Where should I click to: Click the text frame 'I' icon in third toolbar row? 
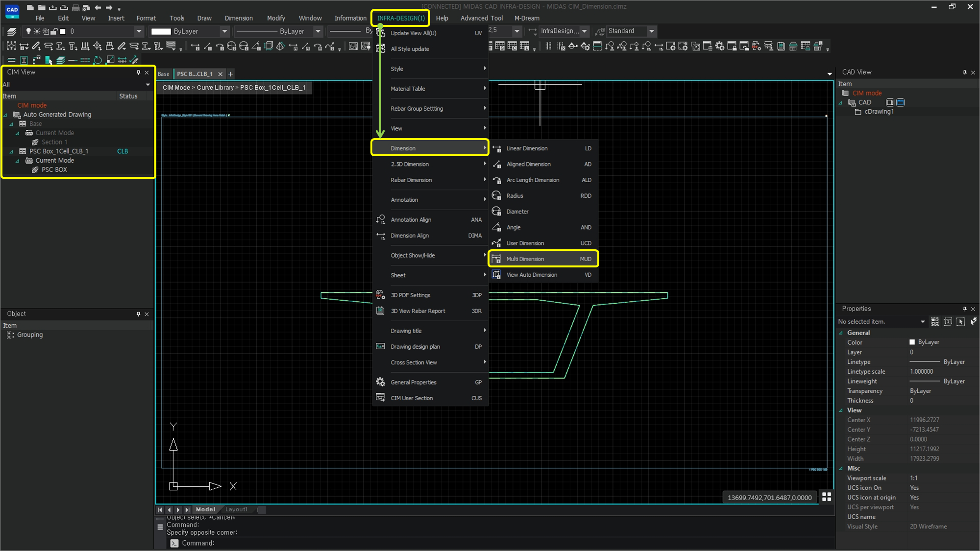[x=24, y=60]
